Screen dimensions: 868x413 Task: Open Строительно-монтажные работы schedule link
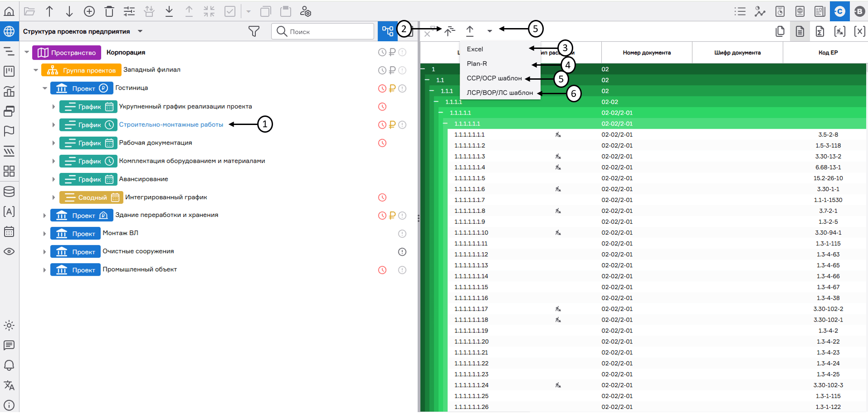point(171,125)
